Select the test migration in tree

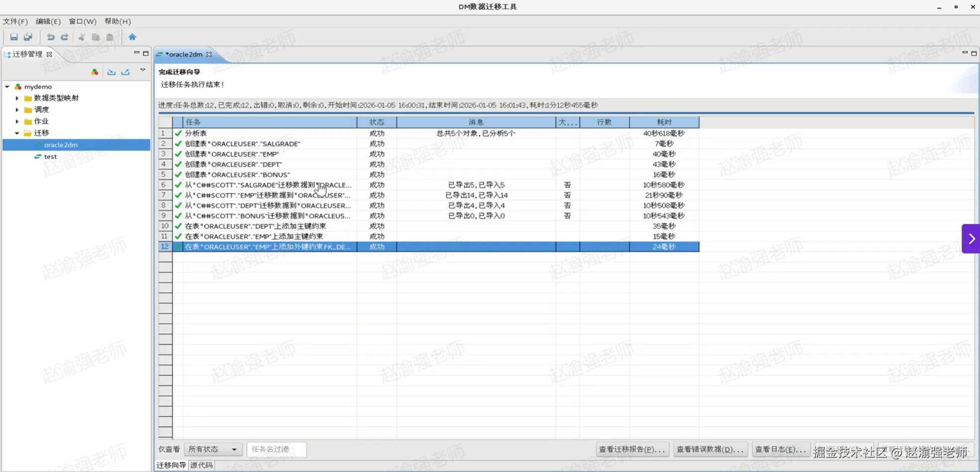click(50, 157)
